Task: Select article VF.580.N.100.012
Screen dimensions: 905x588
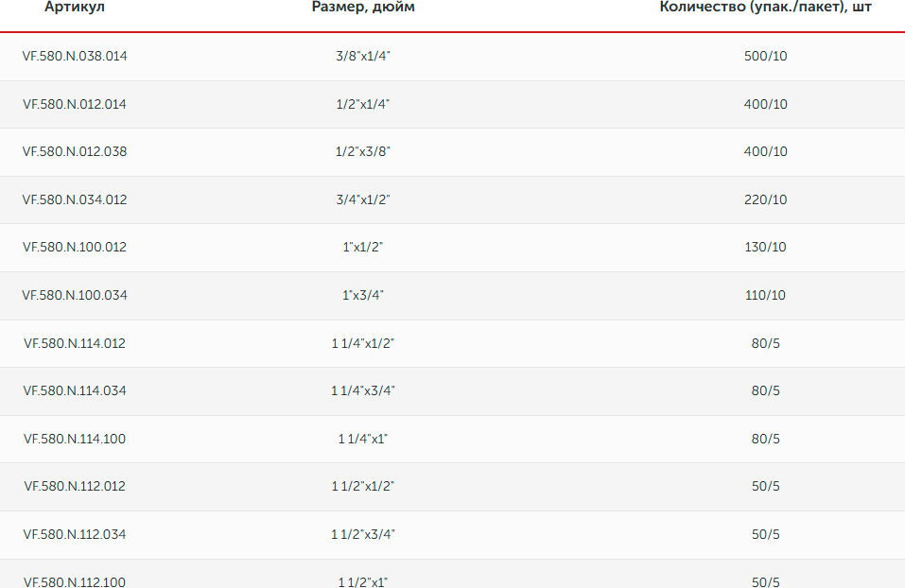Action: 75,247
